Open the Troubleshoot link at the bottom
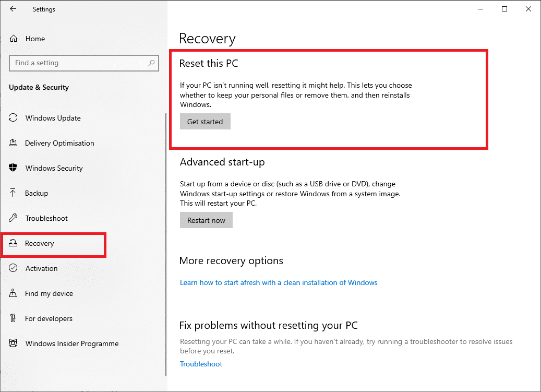The width and height of the screenshot is (541, 392). (201, 364)
